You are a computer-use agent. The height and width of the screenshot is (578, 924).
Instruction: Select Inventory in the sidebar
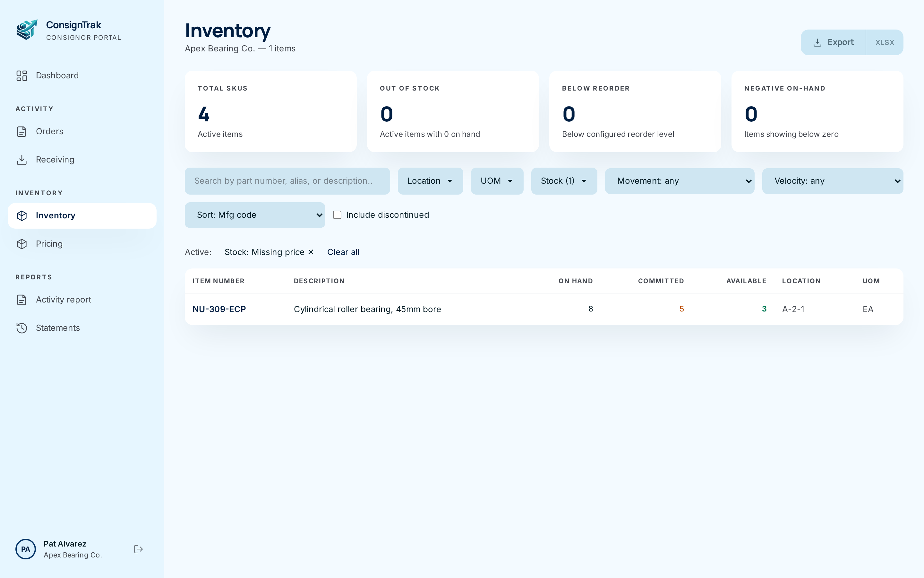coord(82,215)
